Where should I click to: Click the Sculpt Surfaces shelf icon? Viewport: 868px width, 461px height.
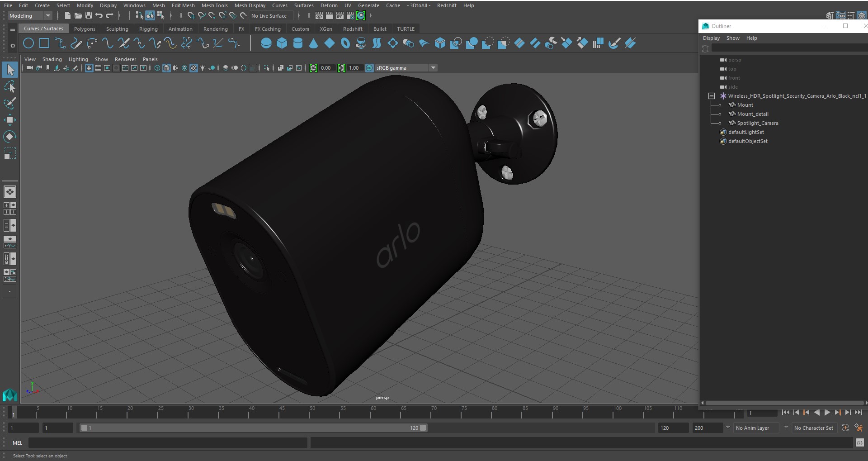pos(614,43)
